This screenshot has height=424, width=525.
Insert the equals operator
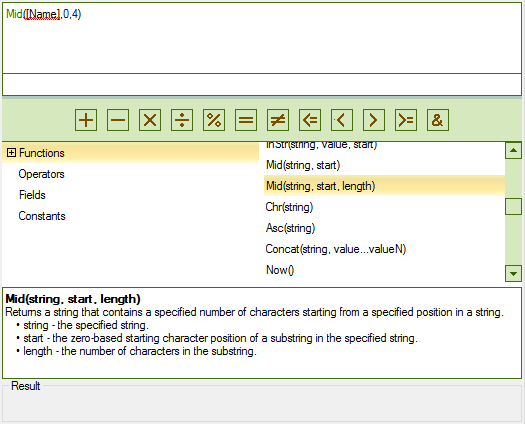pyautogui.click(x=246, y=120)
